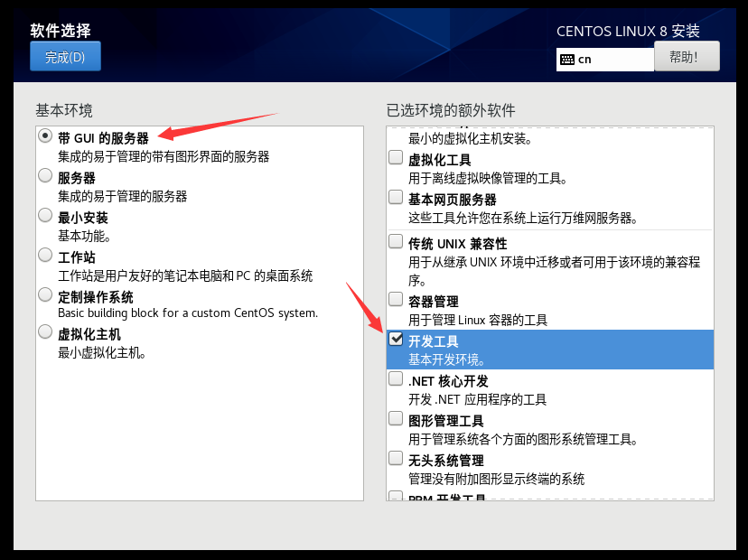Click Basic building block for a custom CentOS system
Viewport: 748px width, 560px height.
point(188,313)
